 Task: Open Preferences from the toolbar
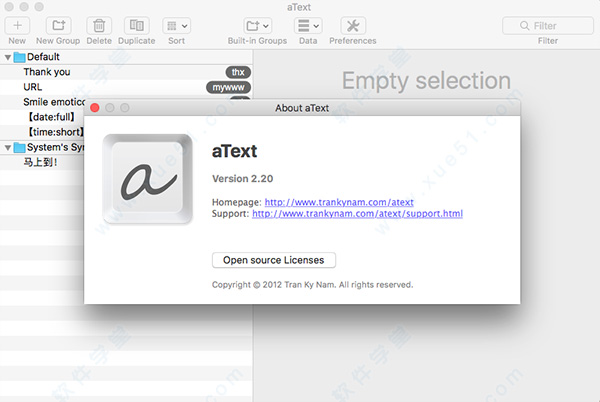click(x=353, y=26)
